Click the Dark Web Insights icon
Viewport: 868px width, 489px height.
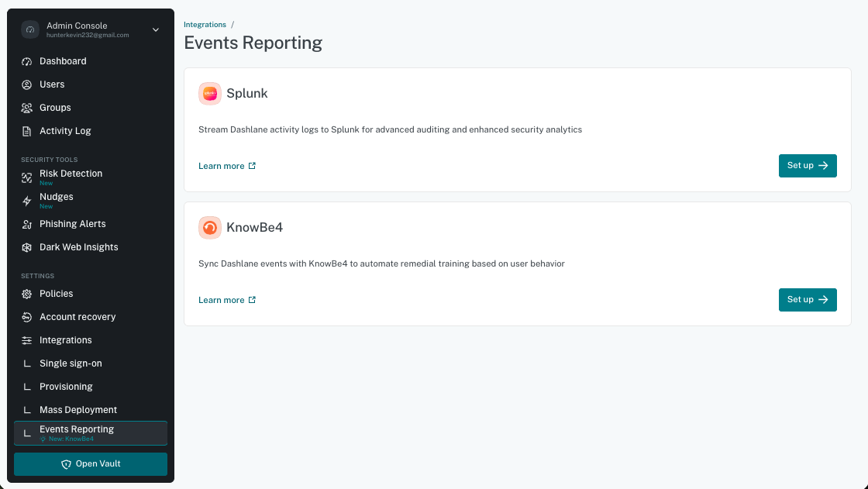click(26, 247)
